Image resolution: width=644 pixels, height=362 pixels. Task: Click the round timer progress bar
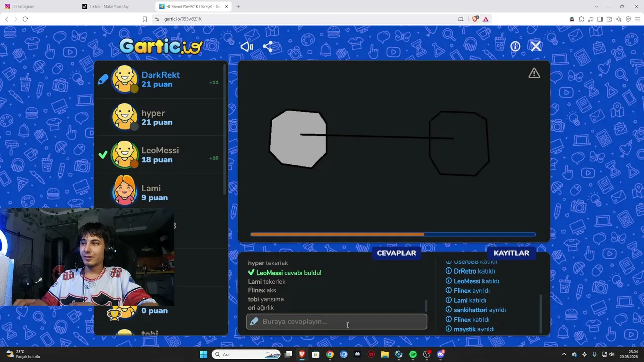(393, 234)
